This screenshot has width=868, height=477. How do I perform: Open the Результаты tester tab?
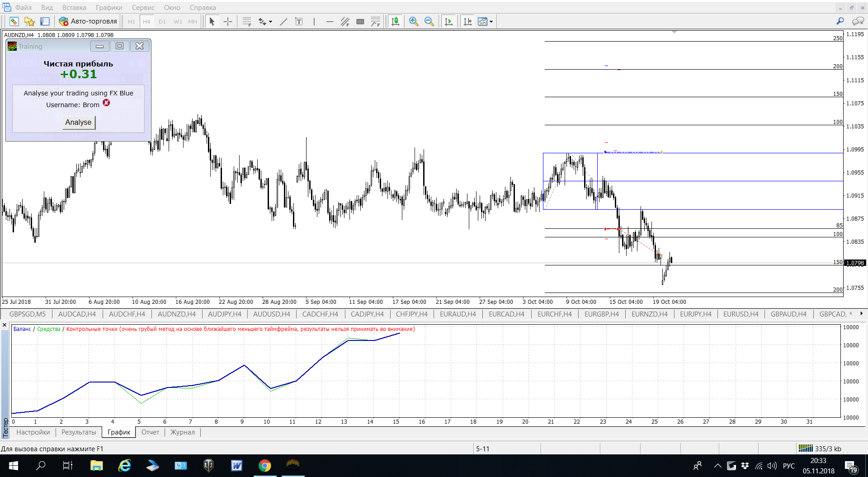click(79, 432)
